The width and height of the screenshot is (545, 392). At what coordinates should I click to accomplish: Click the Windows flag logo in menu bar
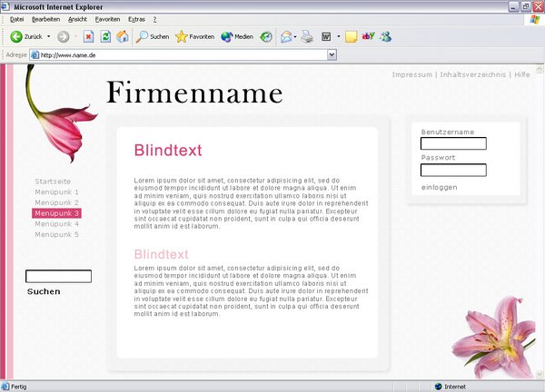click(x=535, y=19)
